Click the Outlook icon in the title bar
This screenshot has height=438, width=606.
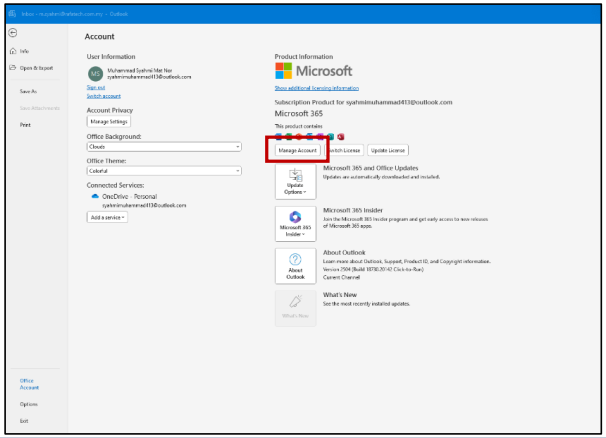click(12, 14)
